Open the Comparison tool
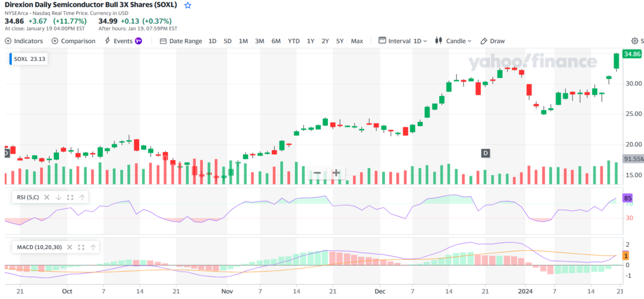 point(74,41)
